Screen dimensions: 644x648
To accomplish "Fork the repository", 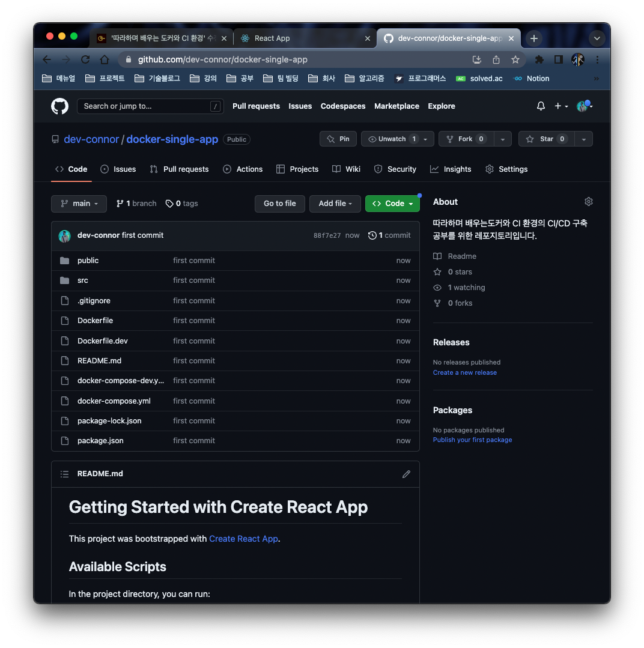I will [x=466, y=139].
